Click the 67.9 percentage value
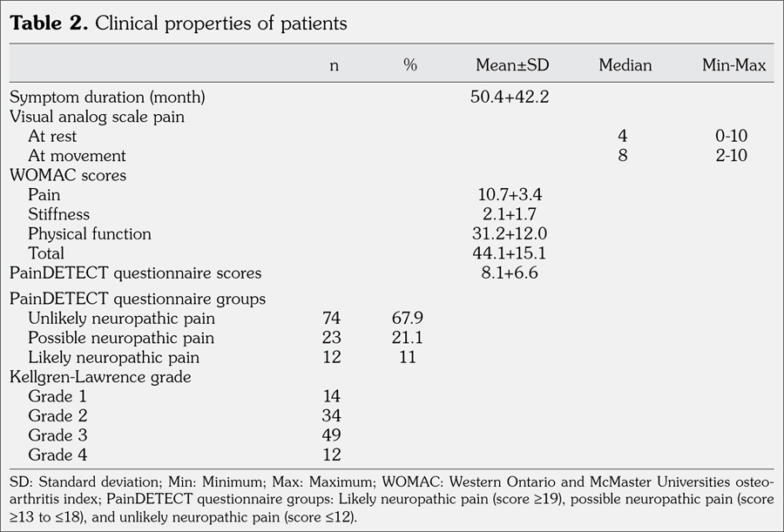The width and height of the screenshot is (784, 532). coord(408,319)
